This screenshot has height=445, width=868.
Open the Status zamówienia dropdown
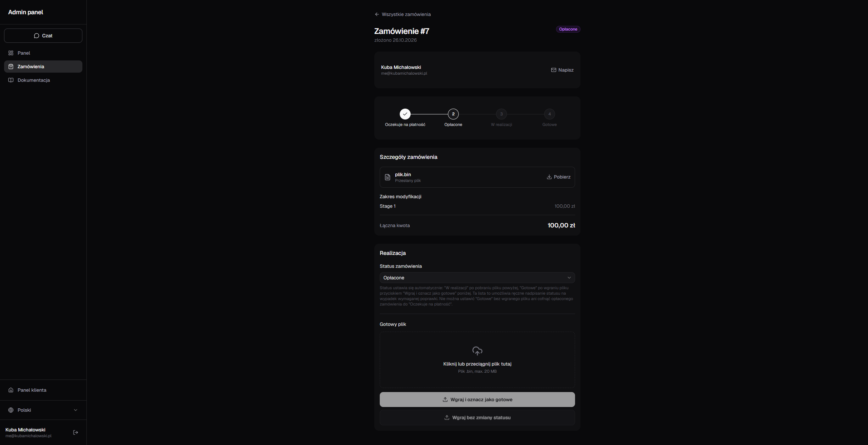[477, 278]
